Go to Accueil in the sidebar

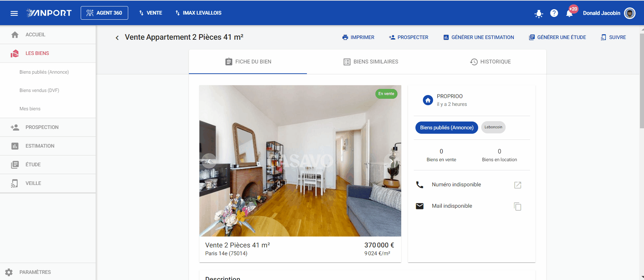(x=48, y=35)
